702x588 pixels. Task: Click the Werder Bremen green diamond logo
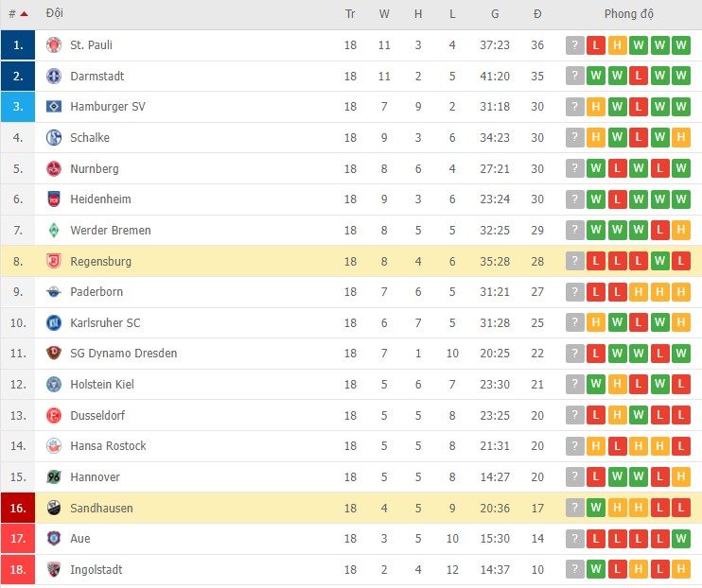[54, 230]
